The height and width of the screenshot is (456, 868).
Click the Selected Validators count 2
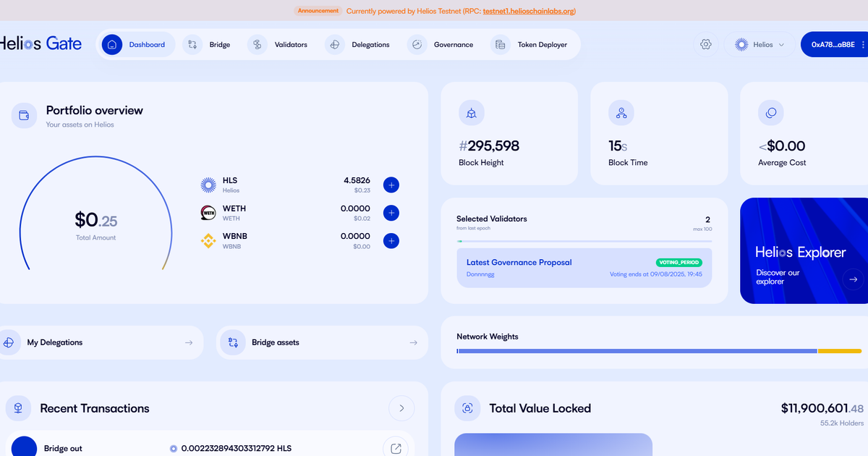point(708,219)
